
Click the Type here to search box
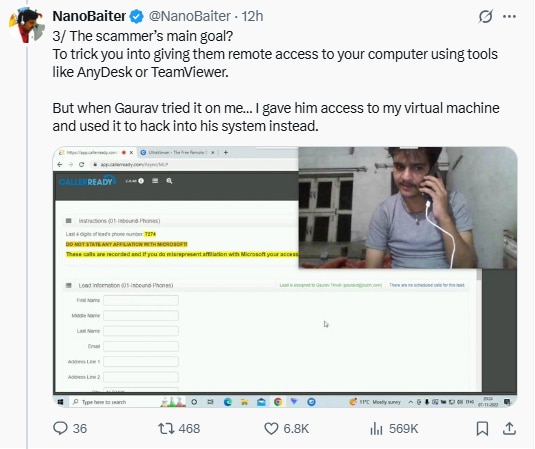(116, 402)
